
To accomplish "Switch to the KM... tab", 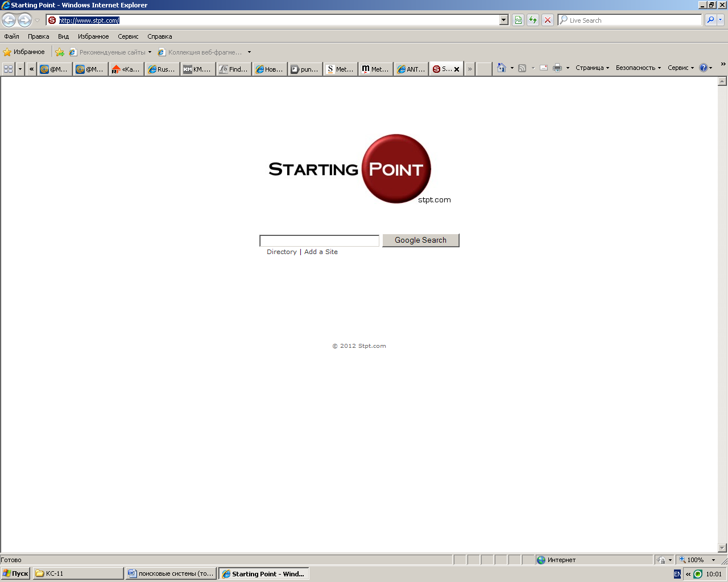I will coord(198,69).
